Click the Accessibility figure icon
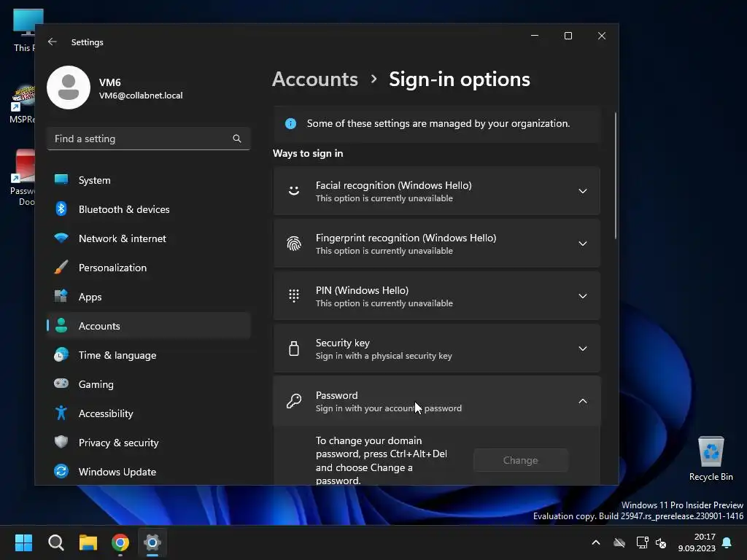 point(61,413)
